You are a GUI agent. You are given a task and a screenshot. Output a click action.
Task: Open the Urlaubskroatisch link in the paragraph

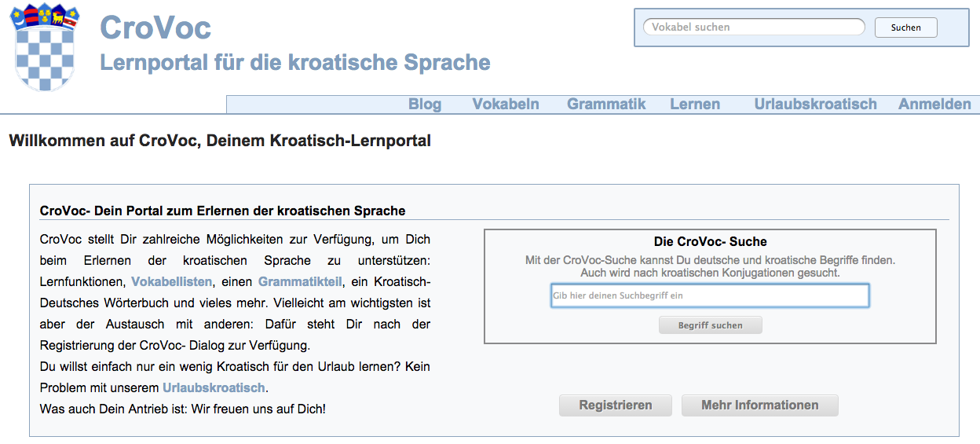point(214,387)
